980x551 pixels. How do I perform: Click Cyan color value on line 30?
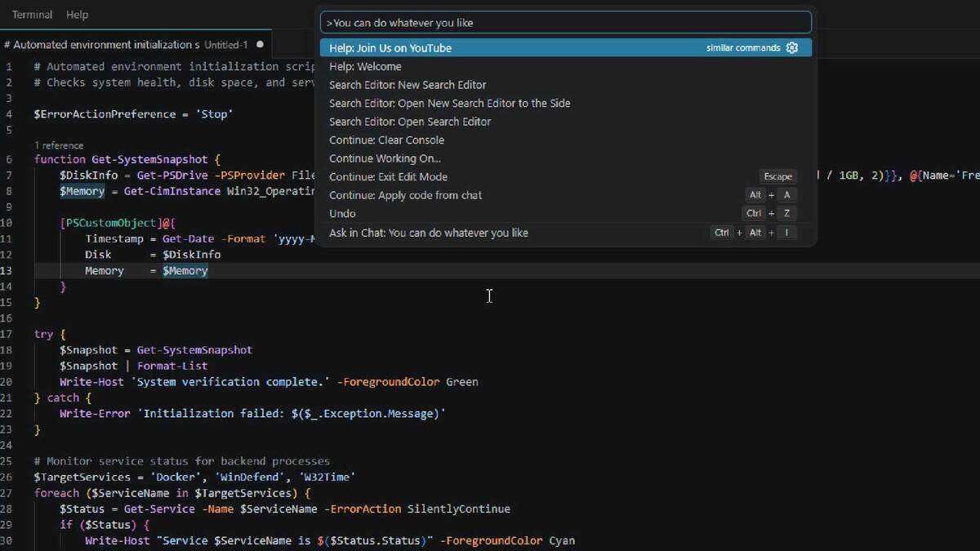click(562, 541)
